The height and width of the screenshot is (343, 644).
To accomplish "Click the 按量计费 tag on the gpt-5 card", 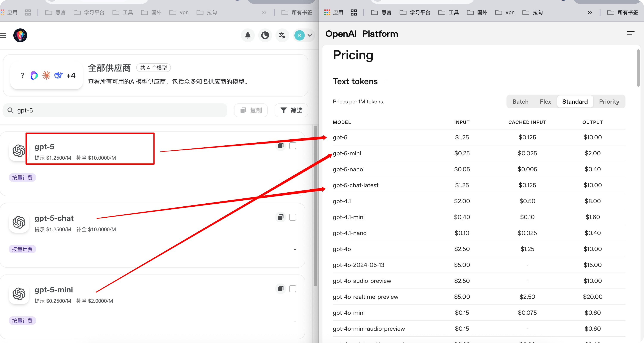I will 22,178.
